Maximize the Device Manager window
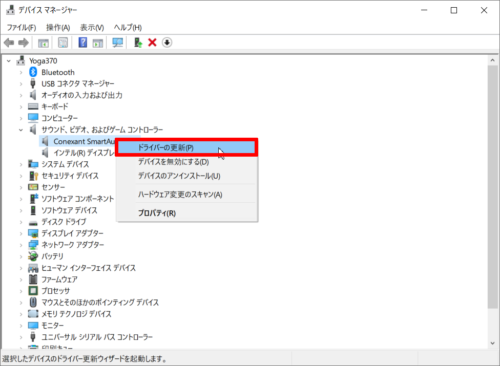The width and height of the screenshot is (500, 366). point(454,10)
